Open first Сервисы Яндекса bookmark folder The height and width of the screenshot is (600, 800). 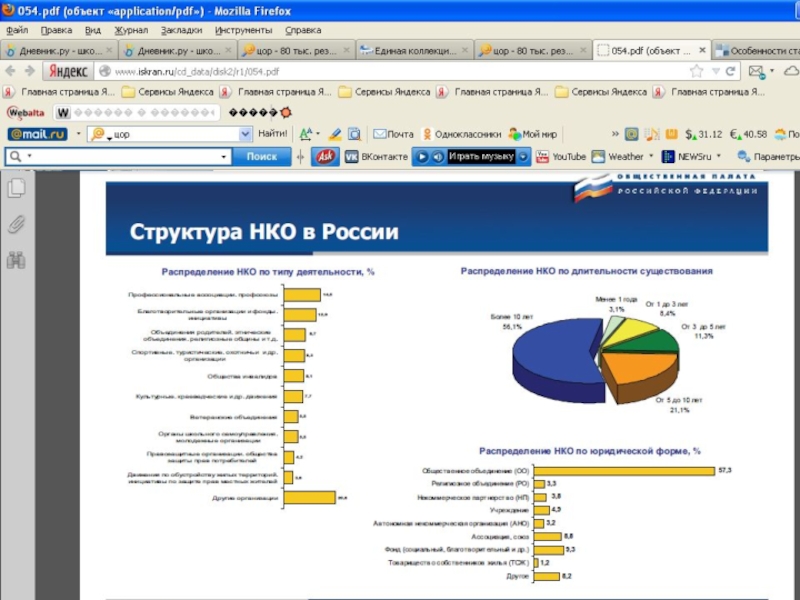tap(168, 92)
